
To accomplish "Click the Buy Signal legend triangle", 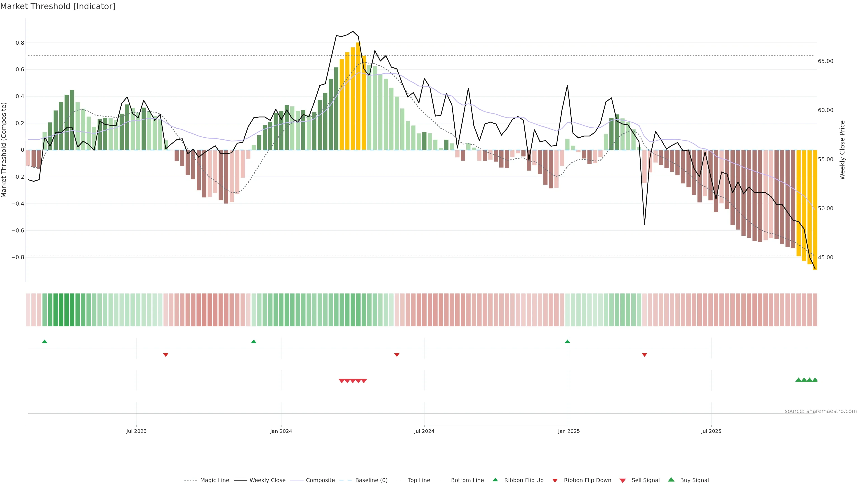I will pos(671,480).
